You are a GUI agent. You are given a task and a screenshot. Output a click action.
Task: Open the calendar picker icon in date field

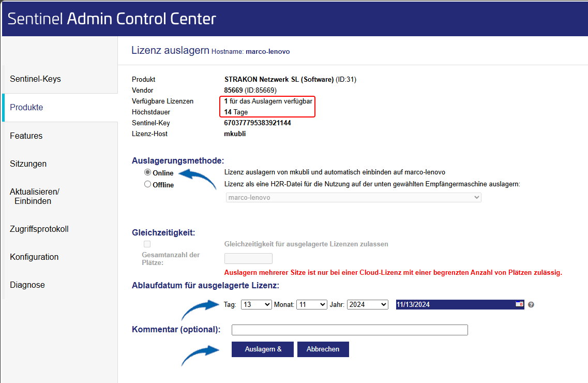[x=519, y=304]
